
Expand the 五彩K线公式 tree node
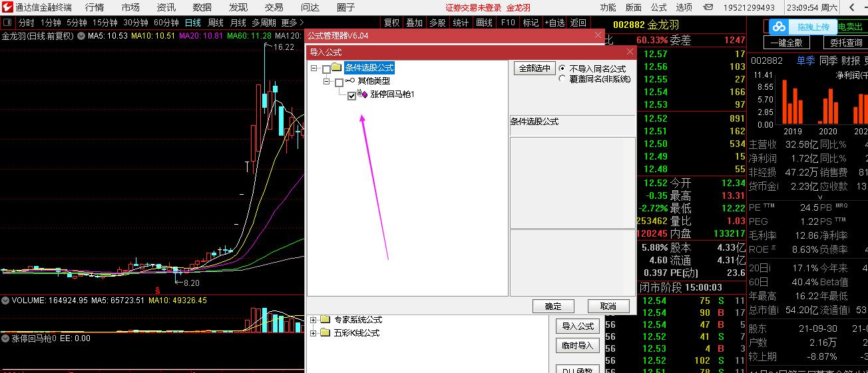(x=314, y=333)
